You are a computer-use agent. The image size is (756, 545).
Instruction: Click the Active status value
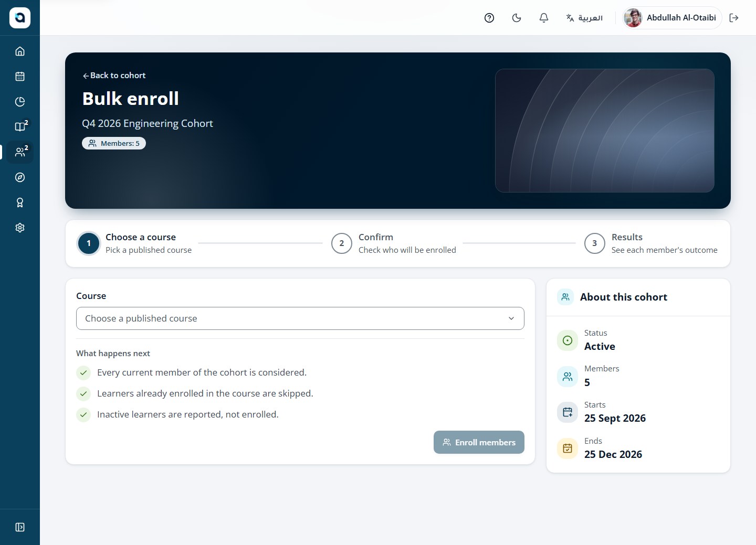(x=600, y=346)
